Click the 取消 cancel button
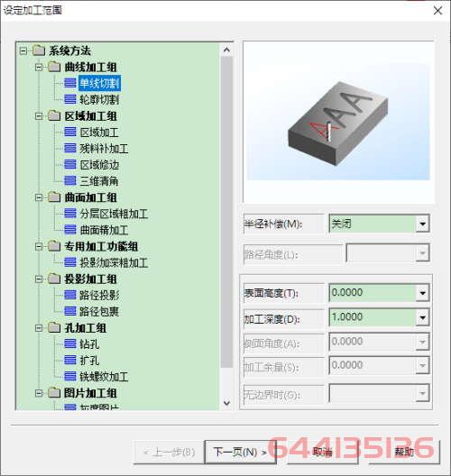This screenshot has width=451, height=476. 323,452
